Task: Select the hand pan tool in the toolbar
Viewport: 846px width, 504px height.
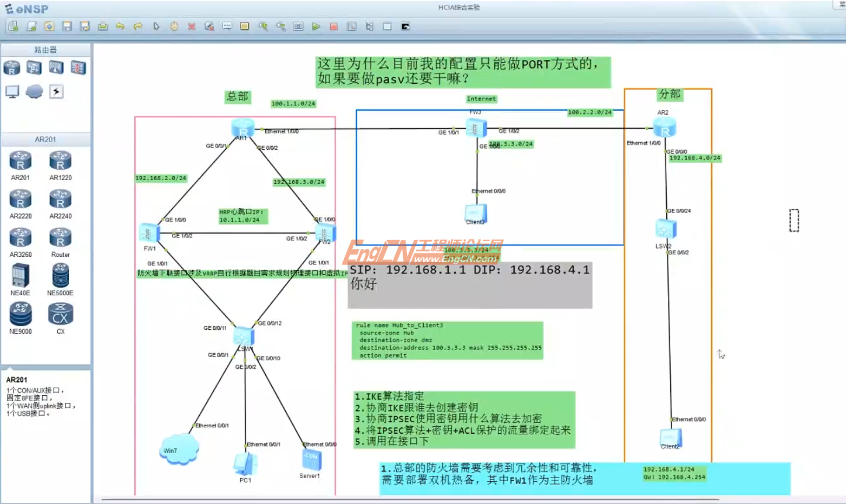Action: [173, 26]
